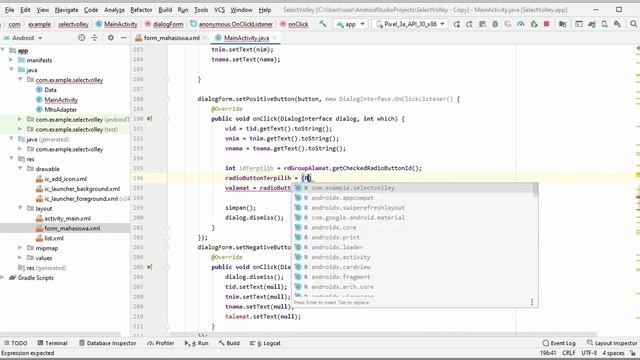This screenshot has width=640, height=360.
Task: Select com.google.android.material R suggestion
Action: pyautogui.click(x=412, y=218)
